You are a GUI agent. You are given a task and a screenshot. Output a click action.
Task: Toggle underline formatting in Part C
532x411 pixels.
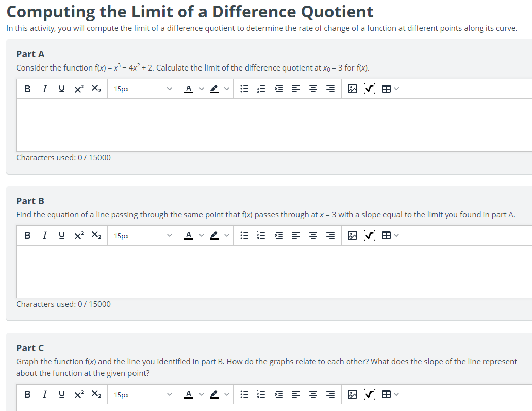pos(61,394)
